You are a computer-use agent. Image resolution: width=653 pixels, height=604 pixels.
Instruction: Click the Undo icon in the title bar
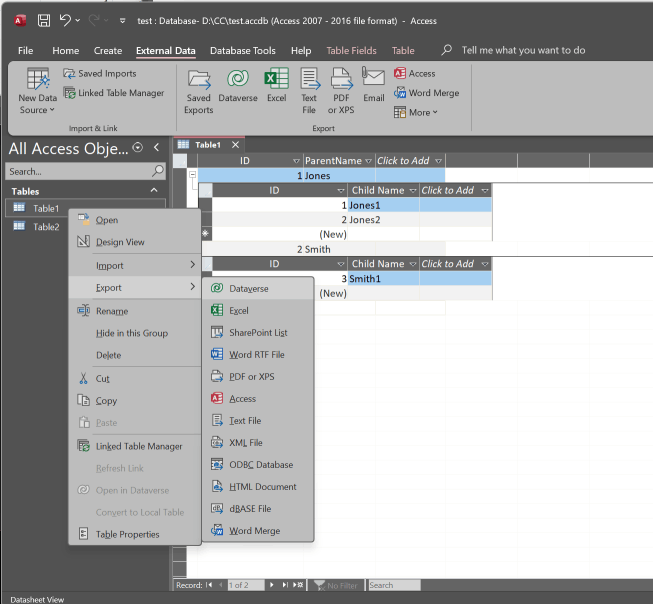pos(65,20)
